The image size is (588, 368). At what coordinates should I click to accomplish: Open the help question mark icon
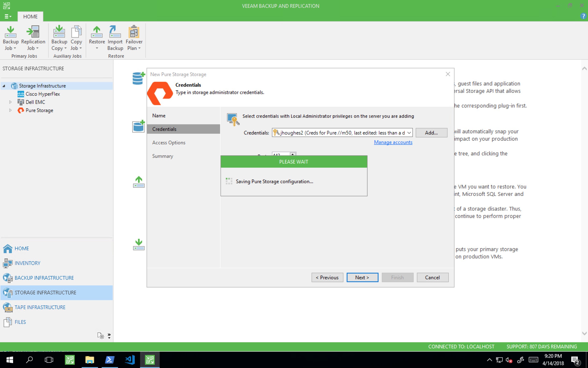583,16
